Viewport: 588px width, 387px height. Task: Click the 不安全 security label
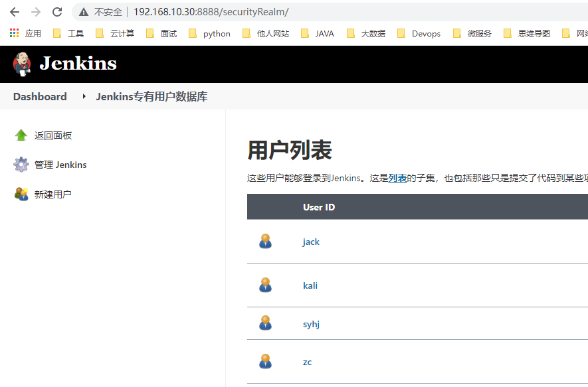(x=108, y=12)
